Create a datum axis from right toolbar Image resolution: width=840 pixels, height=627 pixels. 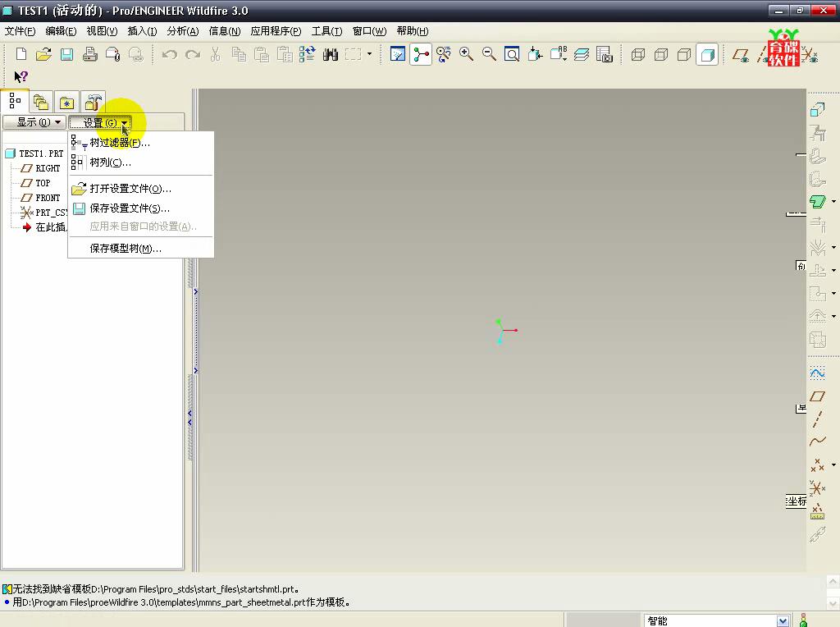pos(817,419)
